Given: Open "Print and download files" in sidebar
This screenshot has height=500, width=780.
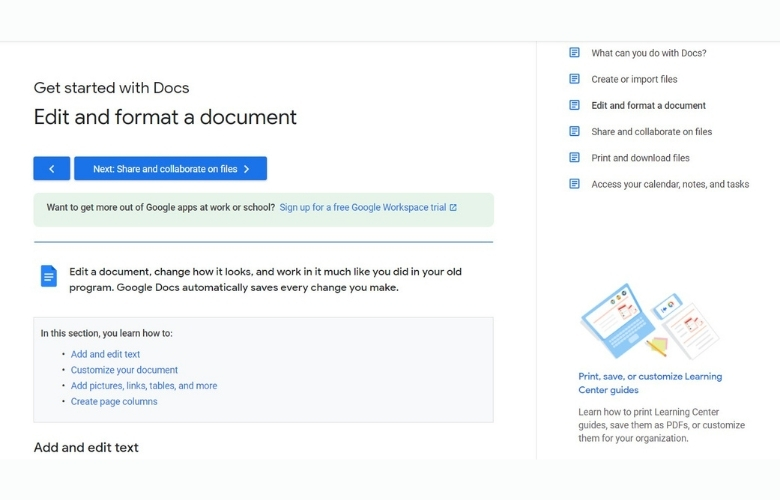Looking at the screenshot, I should (640, 158).
